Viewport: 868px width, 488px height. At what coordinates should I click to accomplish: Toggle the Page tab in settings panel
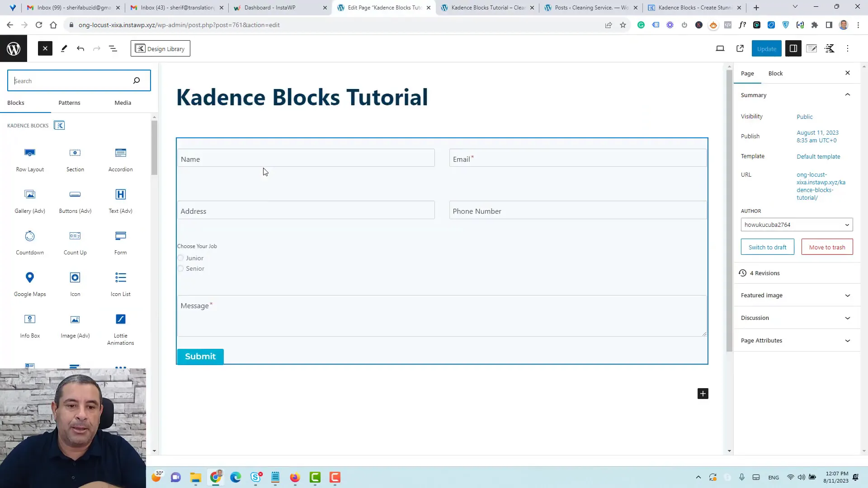tap(748, 73)
